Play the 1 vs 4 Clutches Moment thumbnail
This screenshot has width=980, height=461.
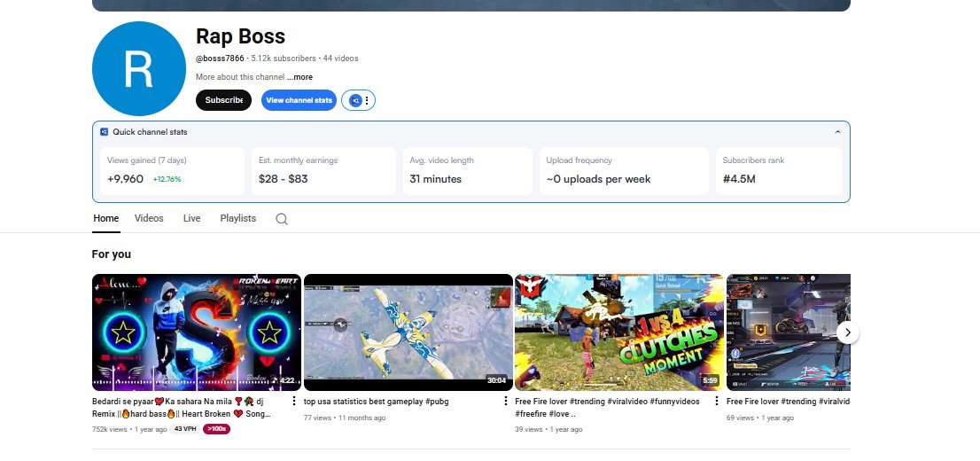pyautogui.click(x=618, y=332)
